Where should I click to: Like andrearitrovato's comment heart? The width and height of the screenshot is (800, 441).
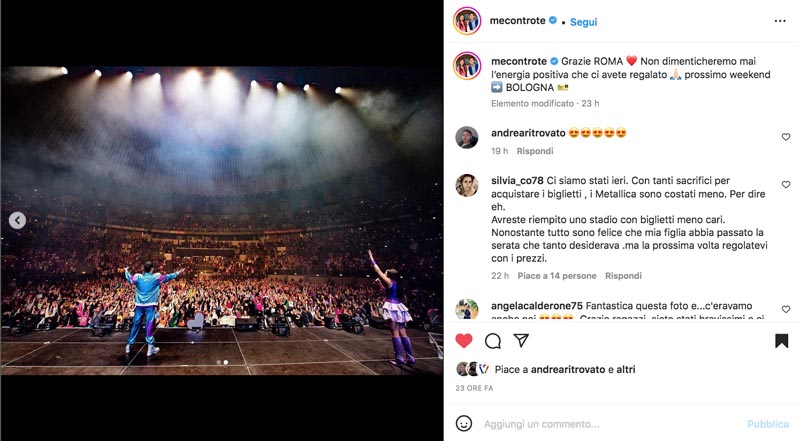[x=786, y=137]
